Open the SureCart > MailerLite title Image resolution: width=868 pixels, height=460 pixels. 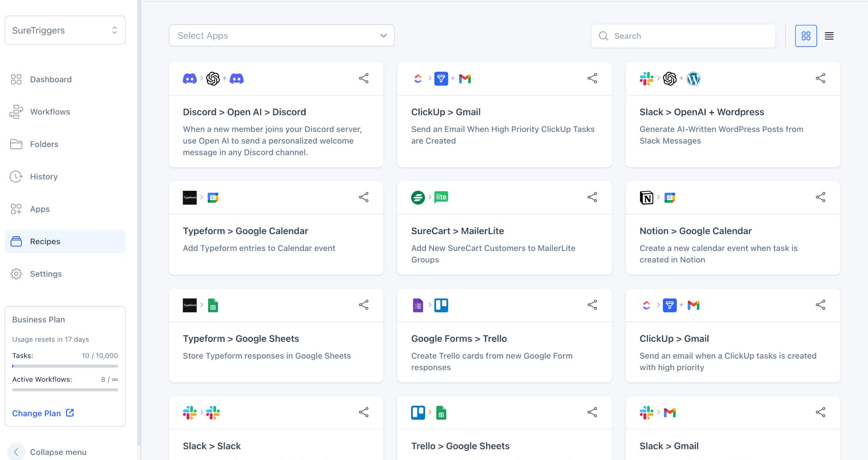click(x=457, y=231)
